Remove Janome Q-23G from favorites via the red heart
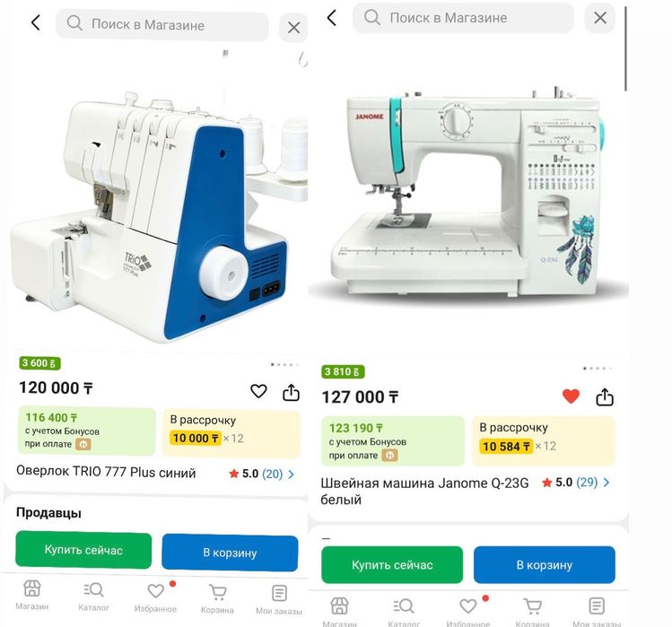Viewport: 672px width, 627px height. click(571, 396)
